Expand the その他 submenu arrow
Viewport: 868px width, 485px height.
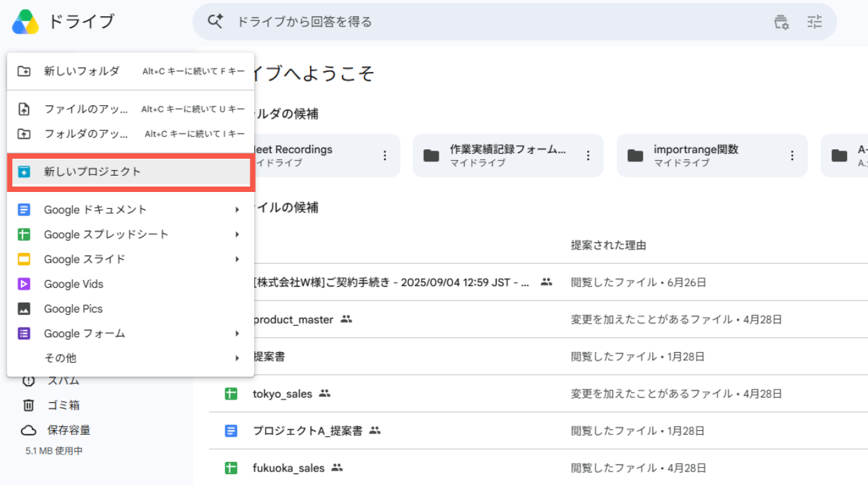tap(237, 358)
